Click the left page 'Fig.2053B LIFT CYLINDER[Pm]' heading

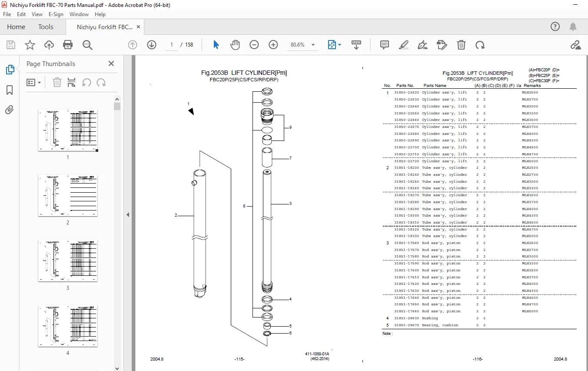click(x=244, y=73)
